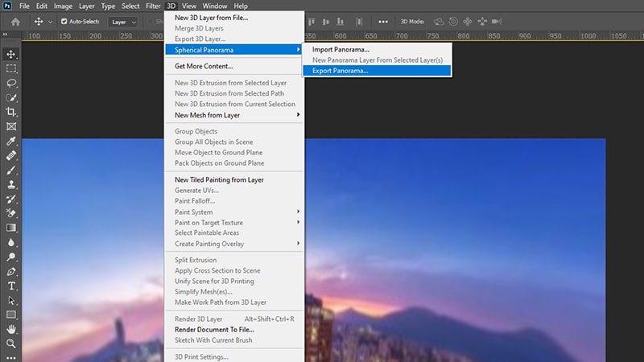Choose Render Document To File
The width and height of the screenshot is (644, 362).
point(234,330)
